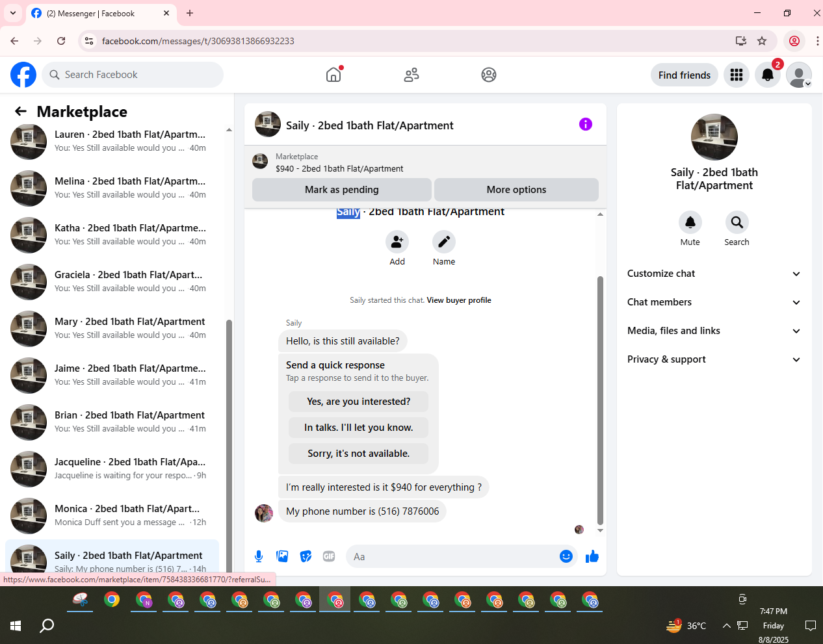Switch to Messenger | Facebook tab

pyautogui.click(x=100, y=13)
